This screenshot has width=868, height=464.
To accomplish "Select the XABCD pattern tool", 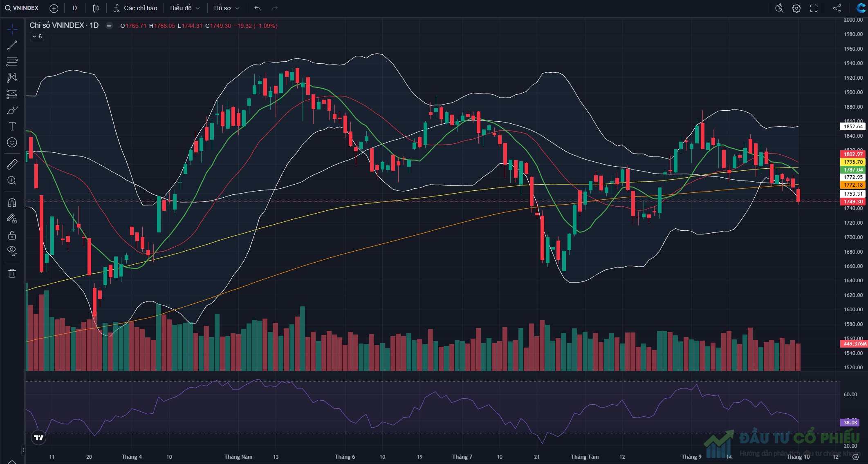I will point(12,78).
